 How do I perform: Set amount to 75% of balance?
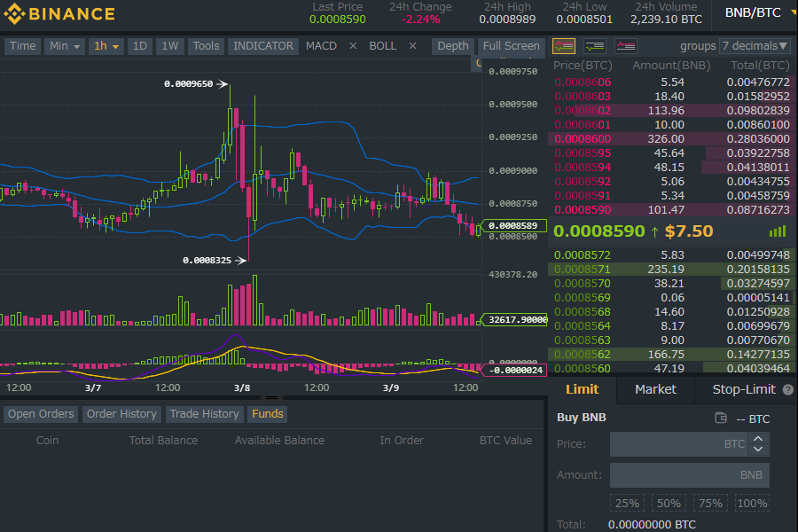[x=710, y=503]
